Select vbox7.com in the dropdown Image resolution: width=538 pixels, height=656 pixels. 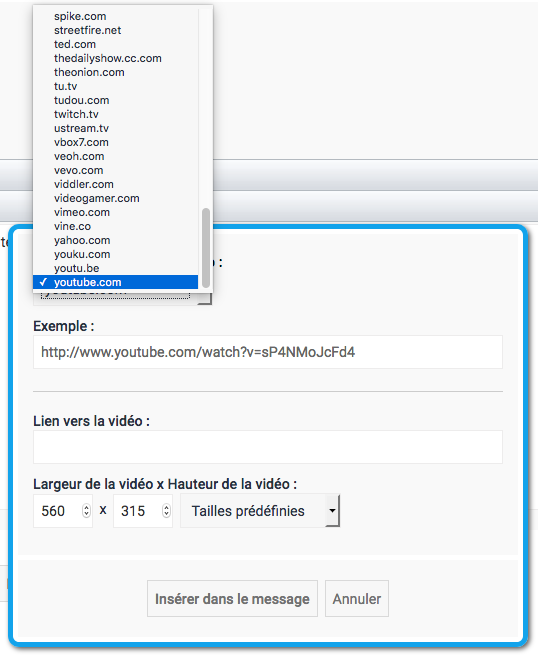[115, 142]
